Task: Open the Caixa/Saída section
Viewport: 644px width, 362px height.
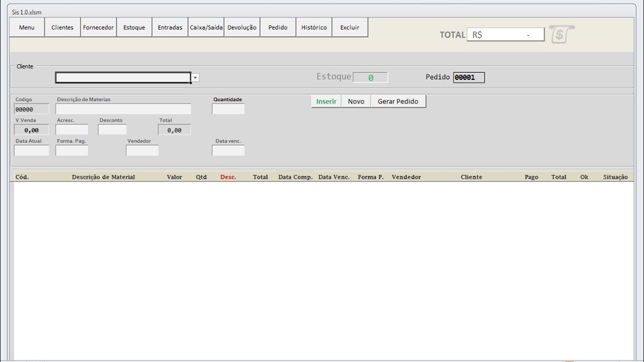Action: point(206,28)
